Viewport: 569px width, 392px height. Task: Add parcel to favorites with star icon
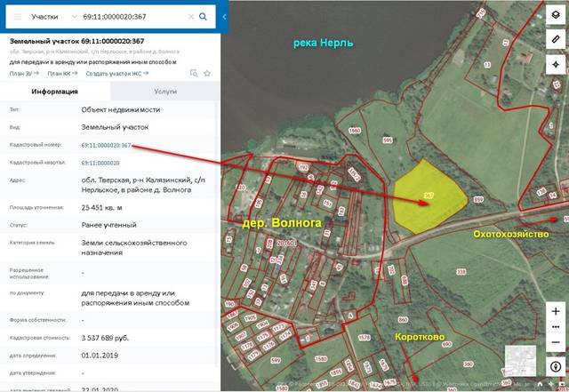205,73
